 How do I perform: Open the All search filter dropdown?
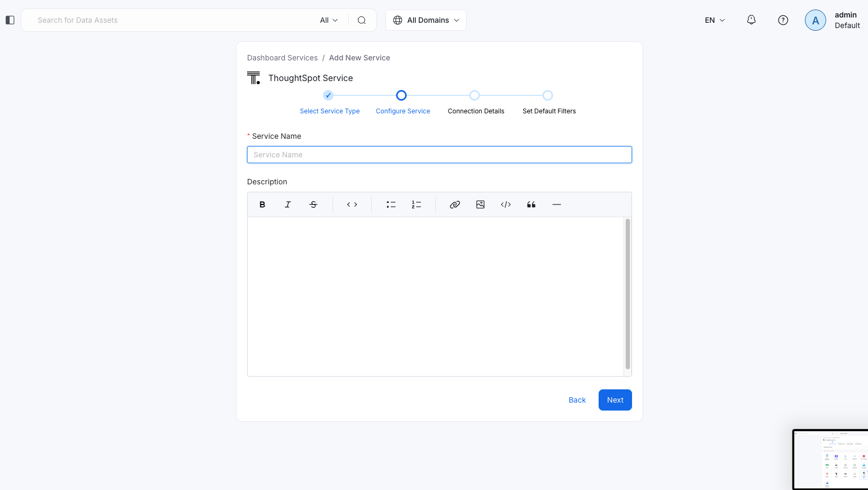(329, 20)
